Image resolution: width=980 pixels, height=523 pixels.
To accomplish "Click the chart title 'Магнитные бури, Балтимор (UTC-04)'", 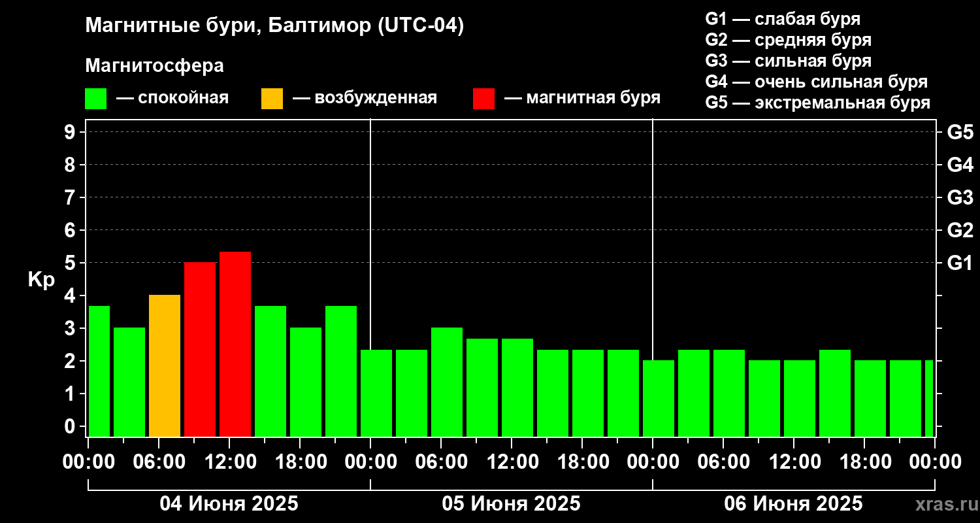I will point(274,27).
